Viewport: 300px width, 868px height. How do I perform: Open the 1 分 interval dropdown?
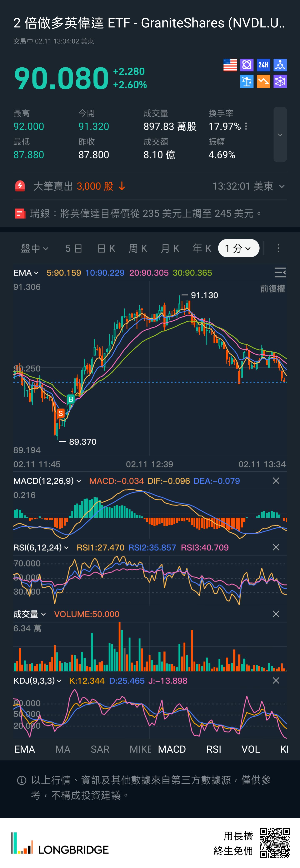[238, 248]
